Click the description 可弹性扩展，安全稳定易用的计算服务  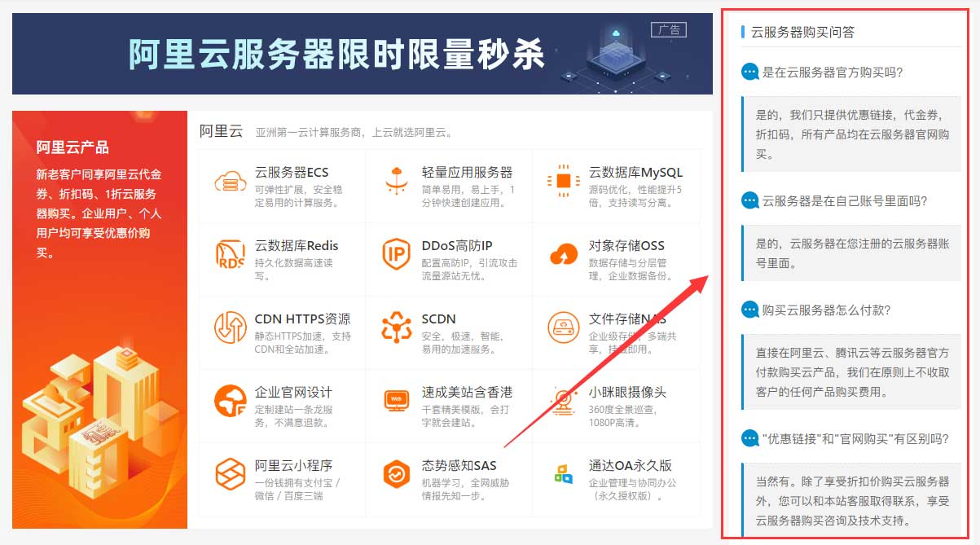click(x=297, y=196)
